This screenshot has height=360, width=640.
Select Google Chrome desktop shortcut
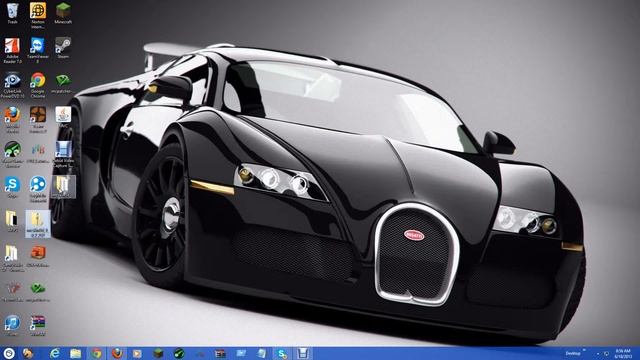coord(38,85)
